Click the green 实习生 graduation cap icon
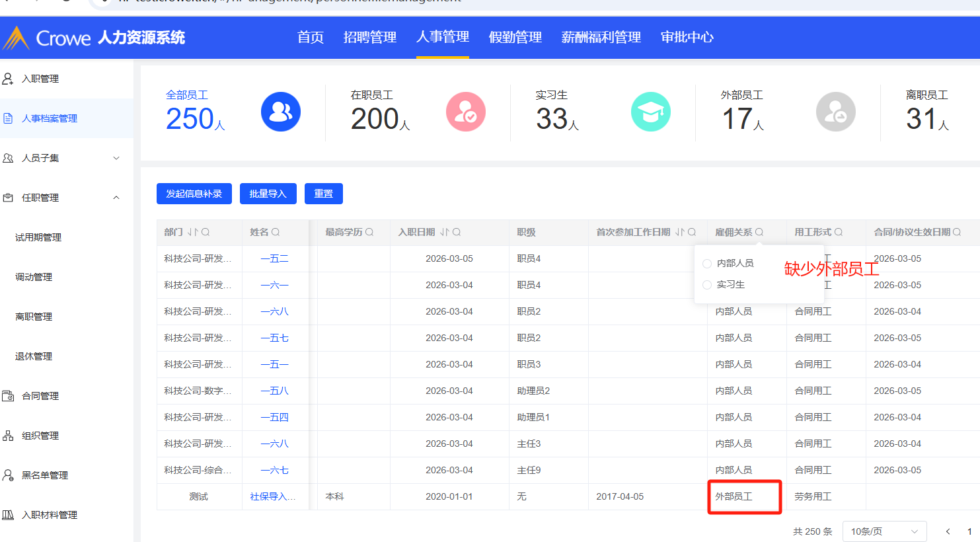The height and width of the screenshot is (542, 980). click(x=651, y=112)
